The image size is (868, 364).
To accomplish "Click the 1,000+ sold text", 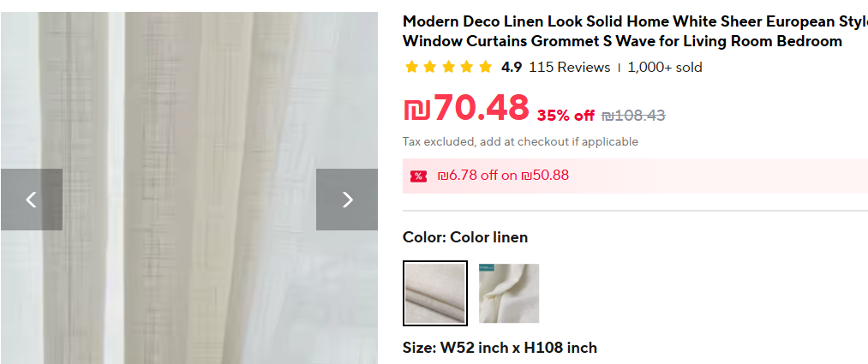I will click(665, 67).
